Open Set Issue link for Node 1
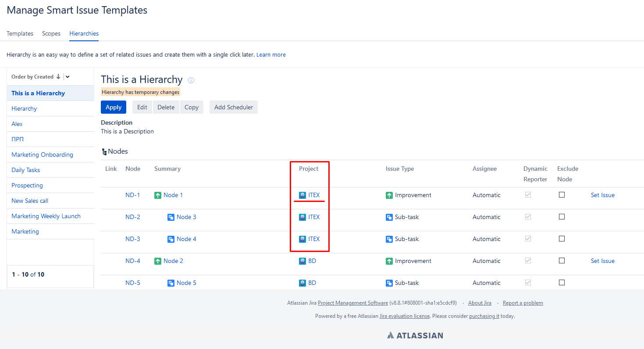644x349 pixels. coord(602,195)
